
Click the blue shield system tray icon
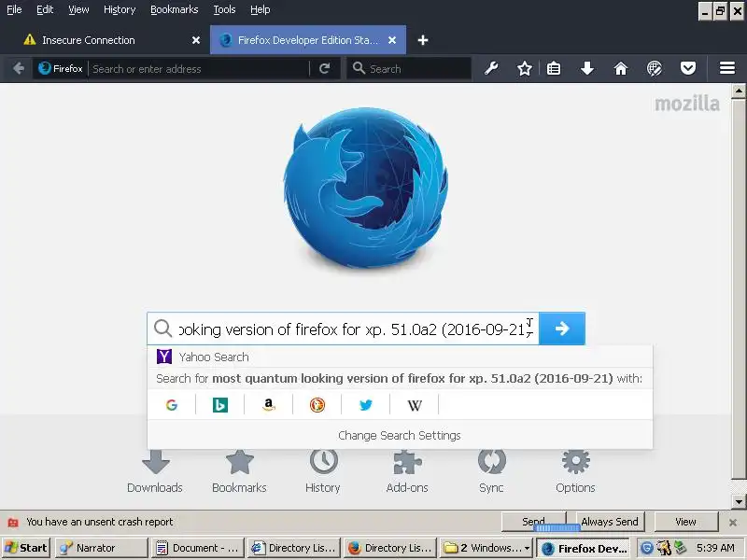(x=646, y=548)
